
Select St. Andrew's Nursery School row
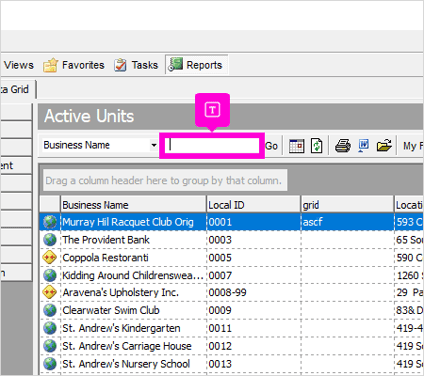(231, 364)
